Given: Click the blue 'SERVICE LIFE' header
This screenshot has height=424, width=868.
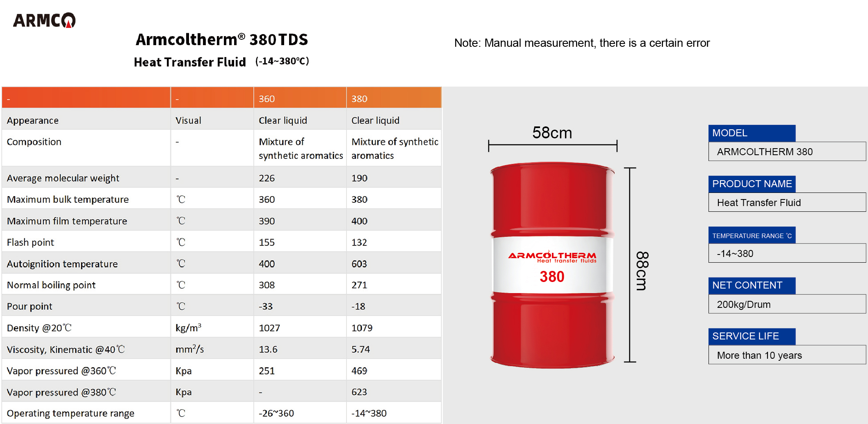Looking at the screenshot, I should 752,337.
